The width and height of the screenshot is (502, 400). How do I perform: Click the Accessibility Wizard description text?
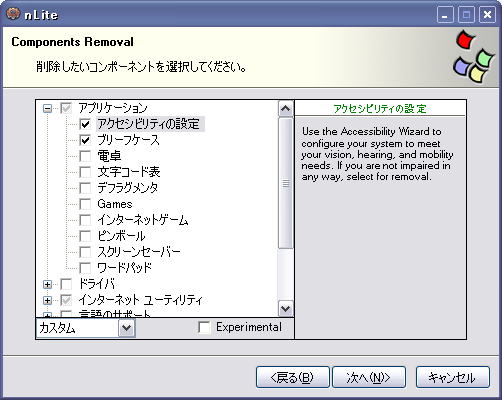[x=377, y=154]
